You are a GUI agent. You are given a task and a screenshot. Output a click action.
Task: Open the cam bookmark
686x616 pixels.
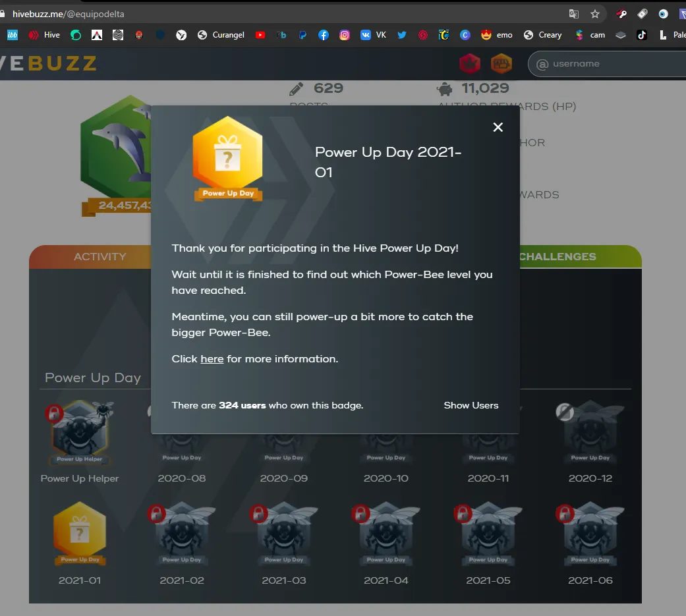point(590,35)
